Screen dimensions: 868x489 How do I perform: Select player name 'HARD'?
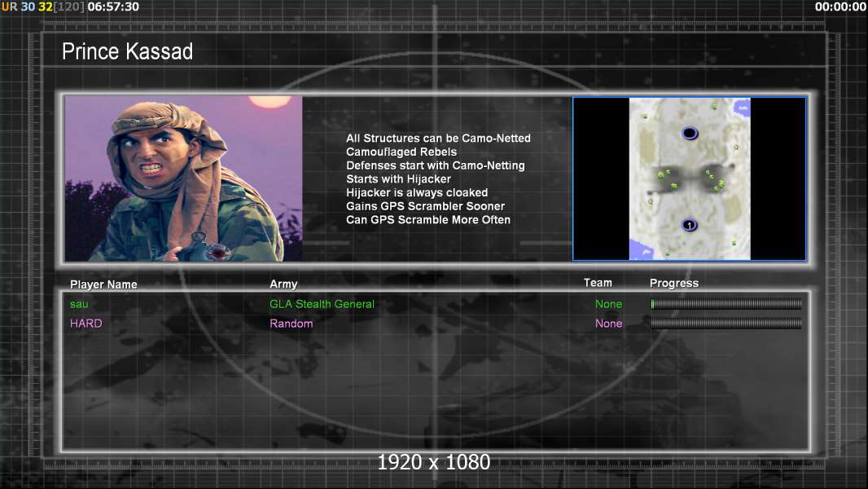85,324
